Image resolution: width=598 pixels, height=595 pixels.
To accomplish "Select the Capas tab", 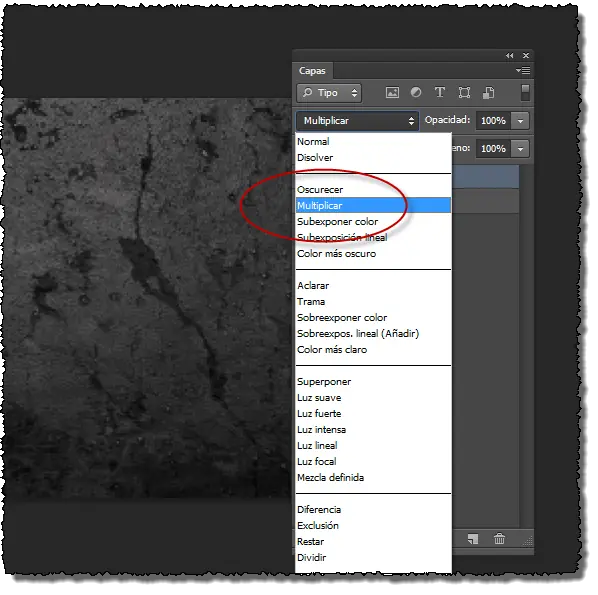I will [x=312, y=71].
